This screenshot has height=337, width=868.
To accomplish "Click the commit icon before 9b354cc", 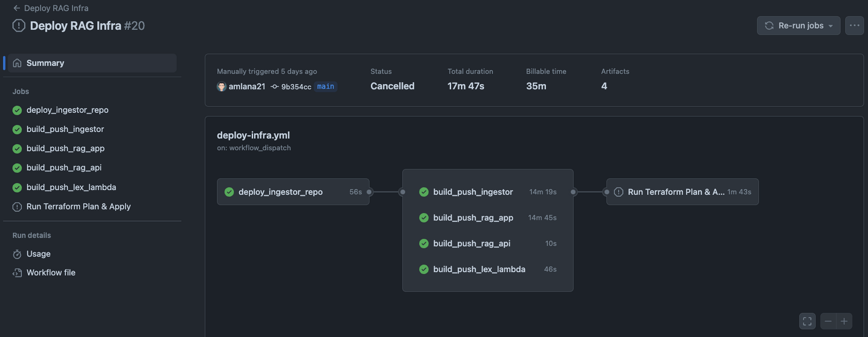I will 274,86.
